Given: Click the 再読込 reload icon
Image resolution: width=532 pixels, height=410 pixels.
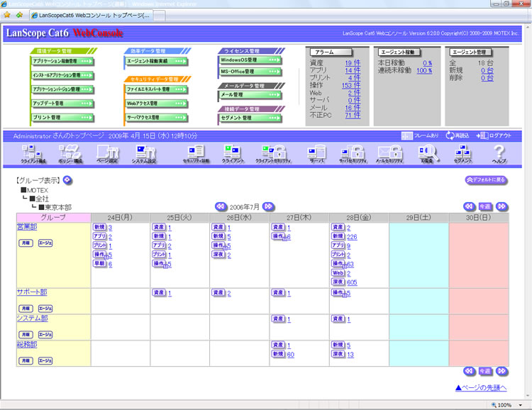Looking at the screenshot, I should click(x=450, y=135).
